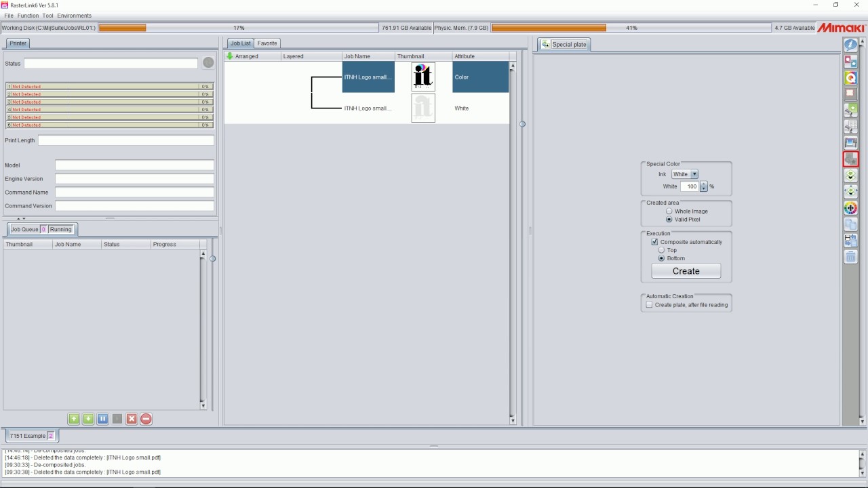Click the plotter print execution icon

coord(850,143)
